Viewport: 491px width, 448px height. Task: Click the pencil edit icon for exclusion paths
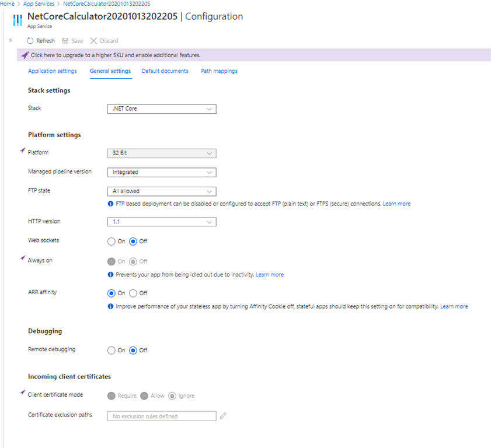tap(223, 416)
